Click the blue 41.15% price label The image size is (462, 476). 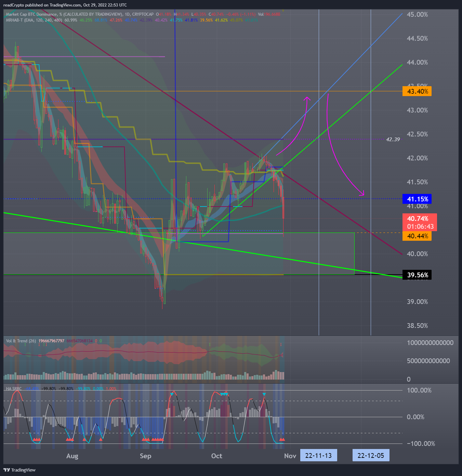click(x=417, y=199)
